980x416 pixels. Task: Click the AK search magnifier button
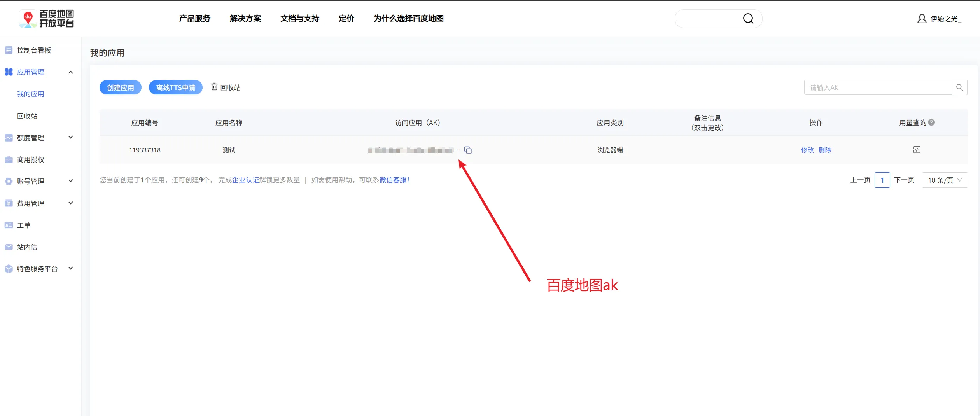(x=959, y=87)
